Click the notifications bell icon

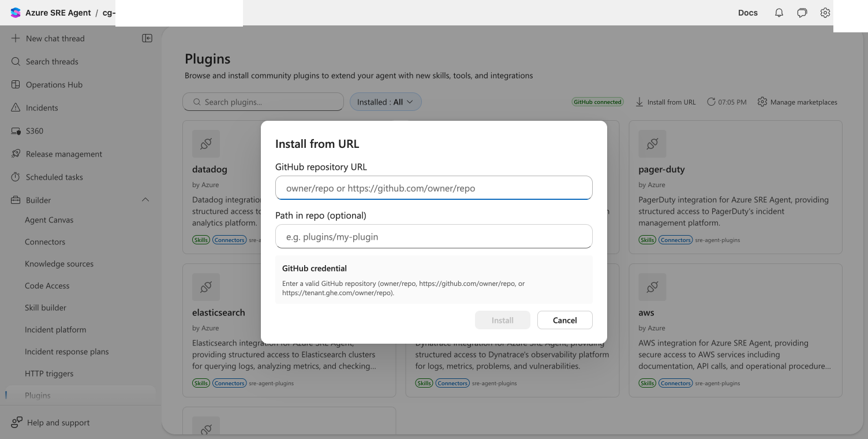(x=779, y=13)
